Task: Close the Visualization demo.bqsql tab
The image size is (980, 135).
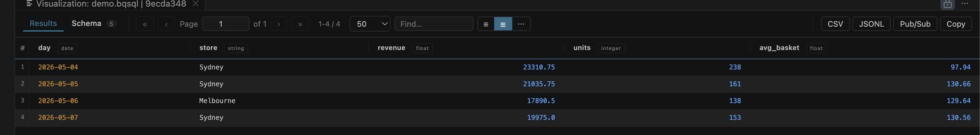Action: pyautogui.click(x=195, y=4)
